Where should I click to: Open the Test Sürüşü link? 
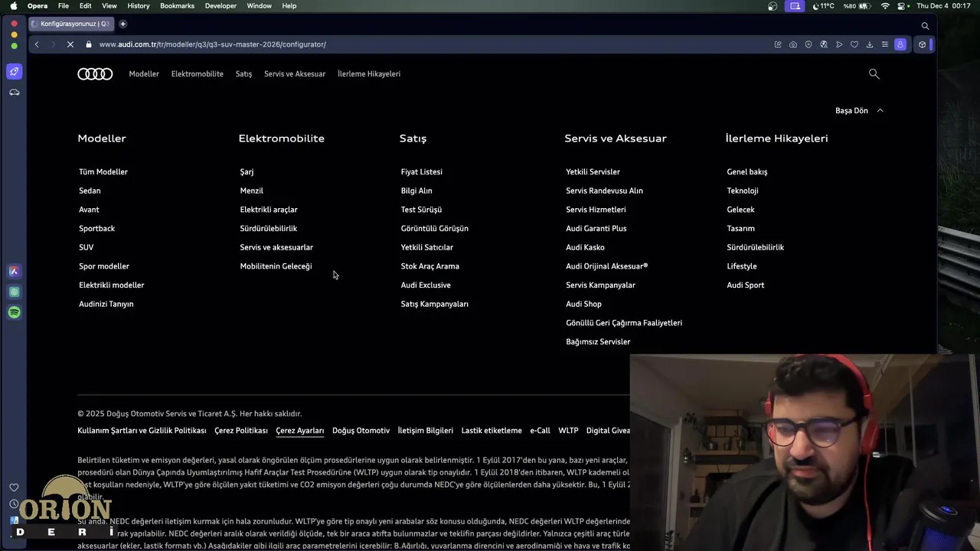coord(421,210)
